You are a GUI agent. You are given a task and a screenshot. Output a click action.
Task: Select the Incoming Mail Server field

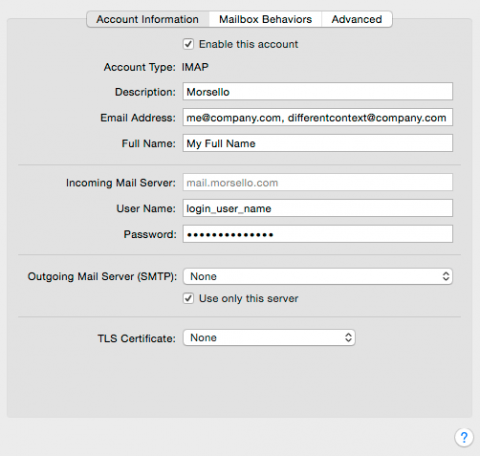318,182
